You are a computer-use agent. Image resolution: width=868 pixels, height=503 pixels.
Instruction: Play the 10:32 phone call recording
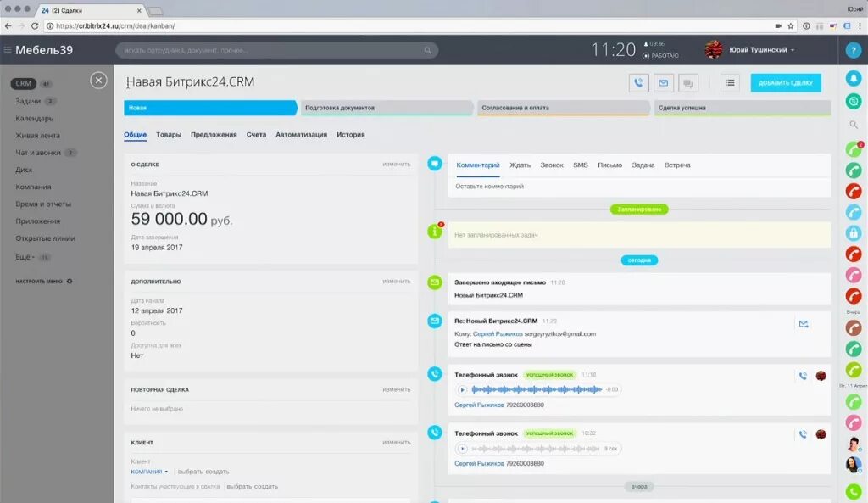click(462, 449)
